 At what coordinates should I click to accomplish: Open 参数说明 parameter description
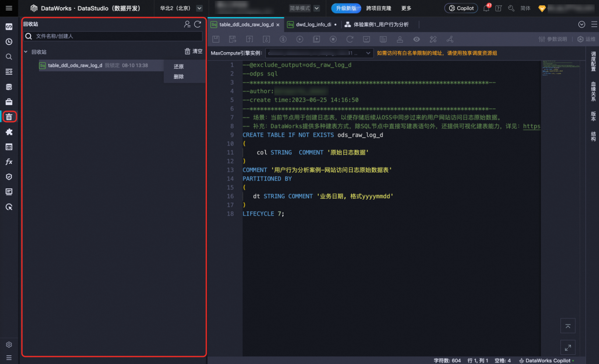pyautogui.click(x=553, y=39)
